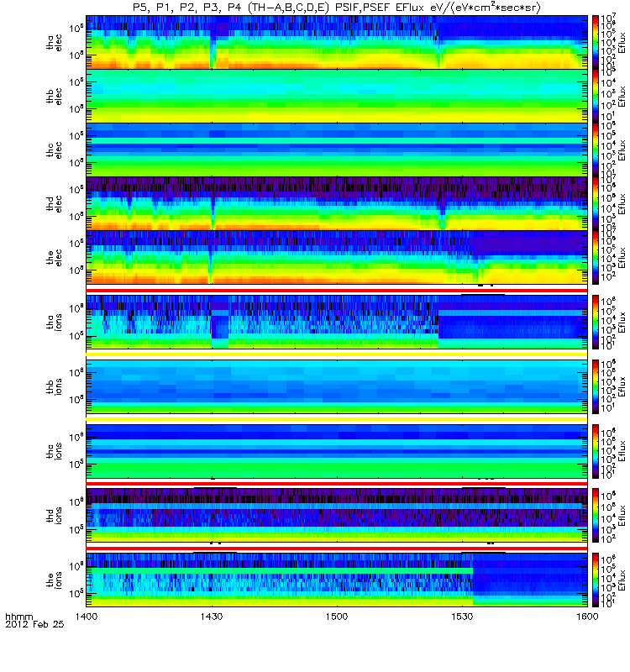Pick the color scale bar for tha elec
This screenshot has height=672, width=630.
(596, 43)
